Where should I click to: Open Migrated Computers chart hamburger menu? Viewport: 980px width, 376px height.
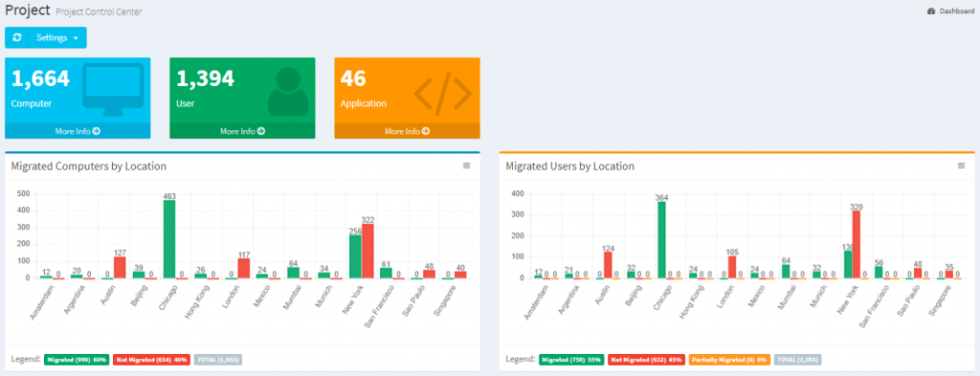point(466,166)
